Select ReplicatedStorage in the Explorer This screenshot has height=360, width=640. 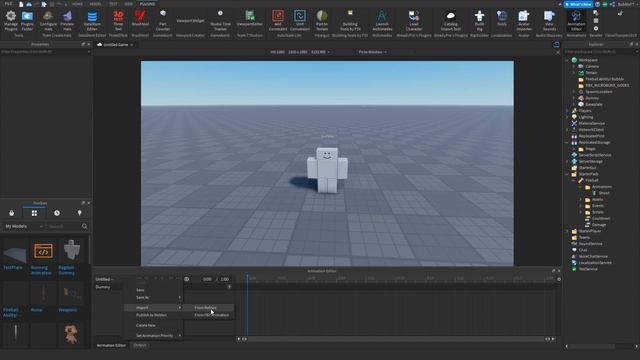click(594, 142)
